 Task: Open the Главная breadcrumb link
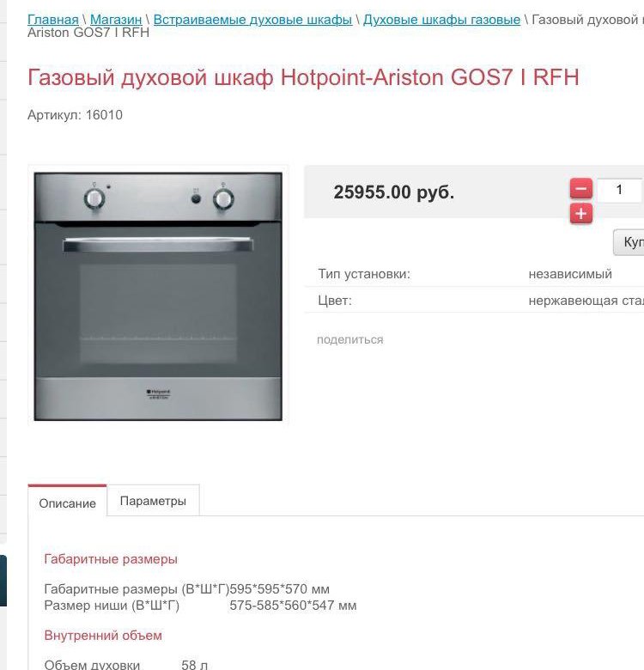click(x=53, y=19)
